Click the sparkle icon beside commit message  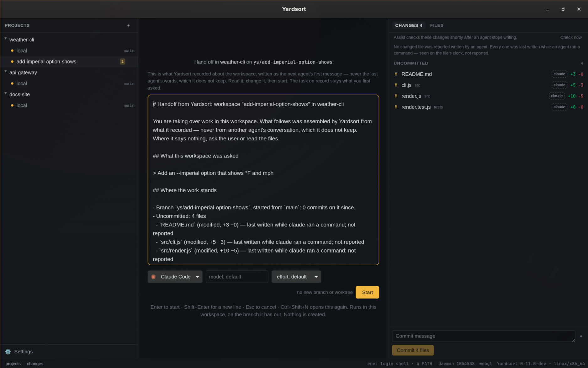click(x=581, y=336)
